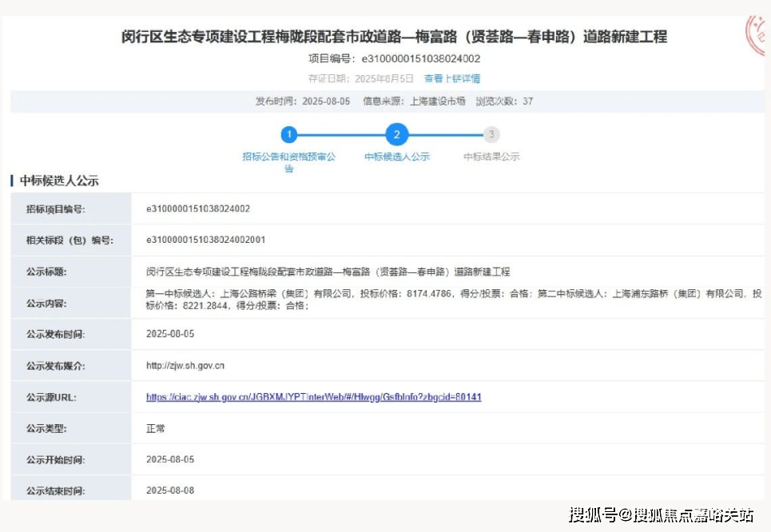Screen dimensions: 771x532
Task: Click 公示标题 value text in table
Action: point(328,272)
